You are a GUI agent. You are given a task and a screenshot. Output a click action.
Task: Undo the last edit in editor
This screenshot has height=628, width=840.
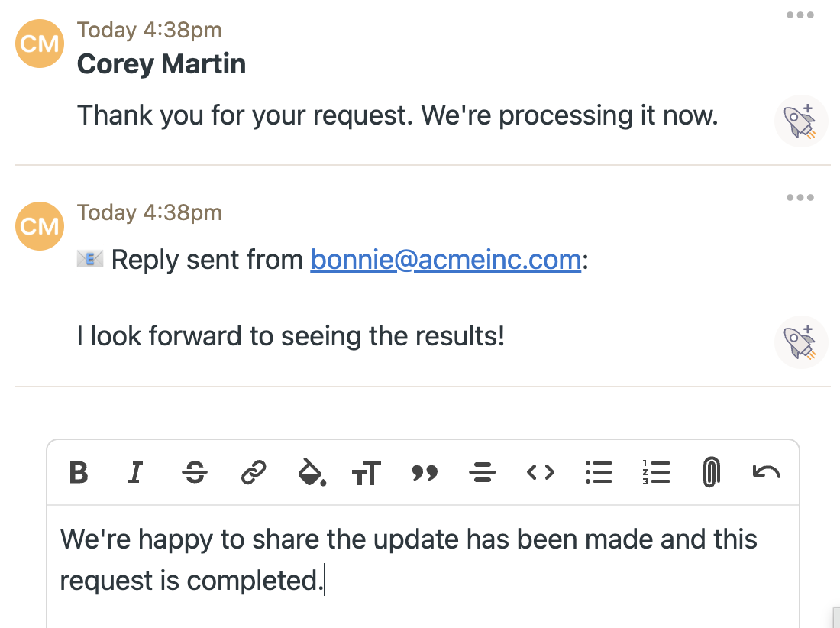click(766, 472)
